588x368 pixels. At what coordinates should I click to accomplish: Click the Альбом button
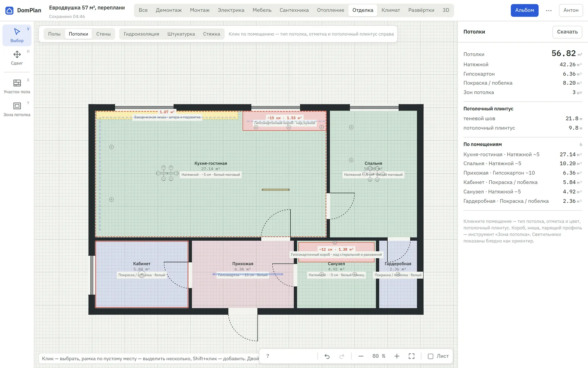pyautogui.click(x=524, y=10)
